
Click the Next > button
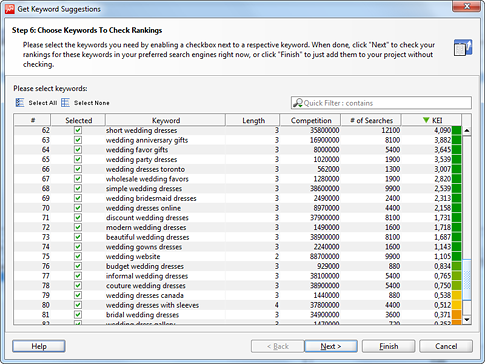click(331, 346)
